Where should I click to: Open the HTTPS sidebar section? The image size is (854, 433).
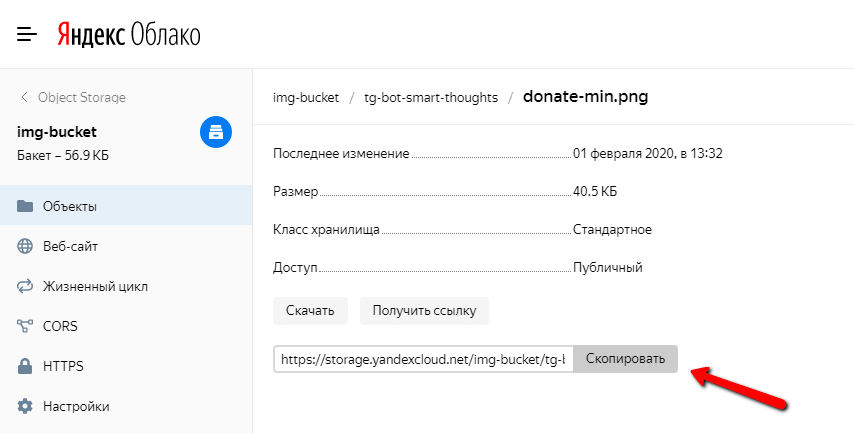63,367
